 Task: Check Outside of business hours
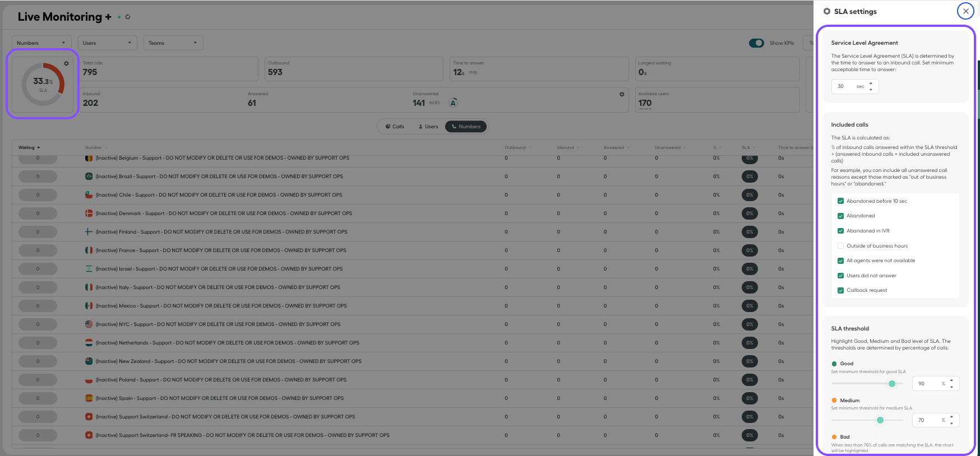click(840, 246)
